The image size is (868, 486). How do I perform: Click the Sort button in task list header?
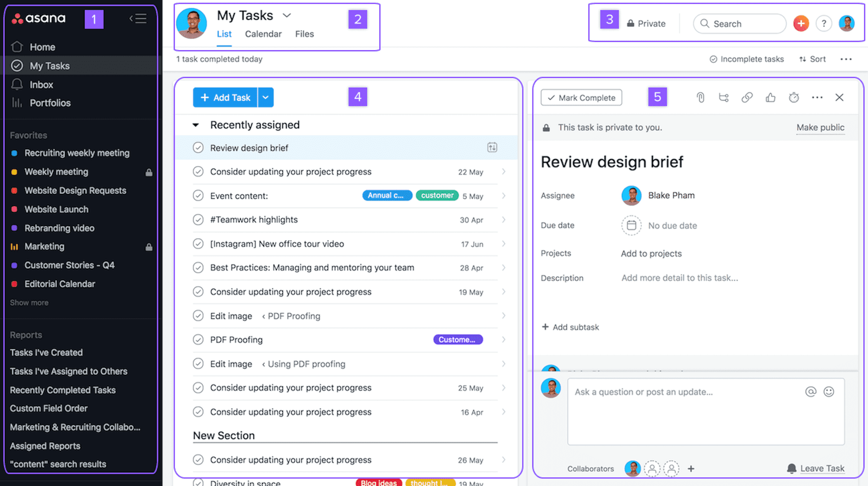(x=812, y=59)
